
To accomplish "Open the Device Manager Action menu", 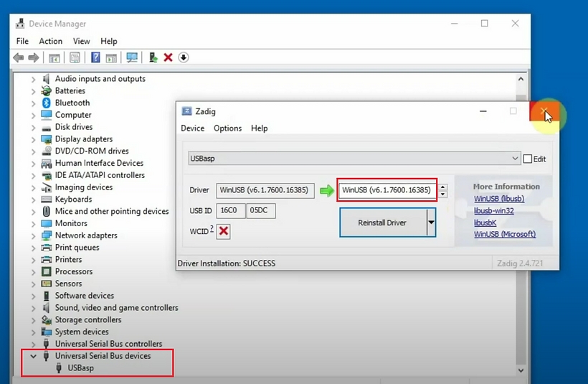I will [x=51, y=42].
